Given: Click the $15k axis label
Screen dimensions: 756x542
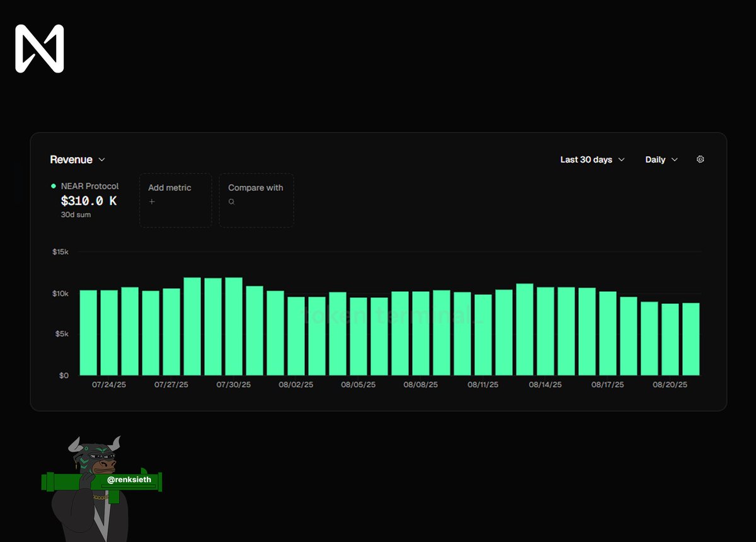Looking at the screenshot, I should click(x=60, y=252).
